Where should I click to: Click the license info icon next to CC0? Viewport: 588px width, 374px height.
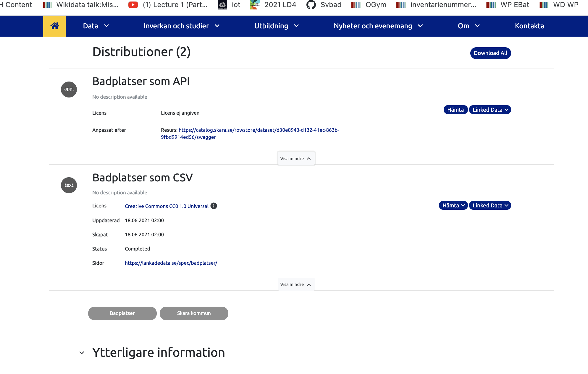click(x=214, y=206)
